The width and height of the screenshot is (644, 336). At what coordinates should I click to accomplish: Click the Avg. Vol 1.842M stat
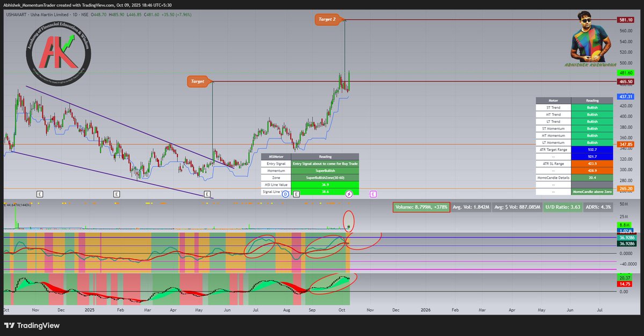471,207
